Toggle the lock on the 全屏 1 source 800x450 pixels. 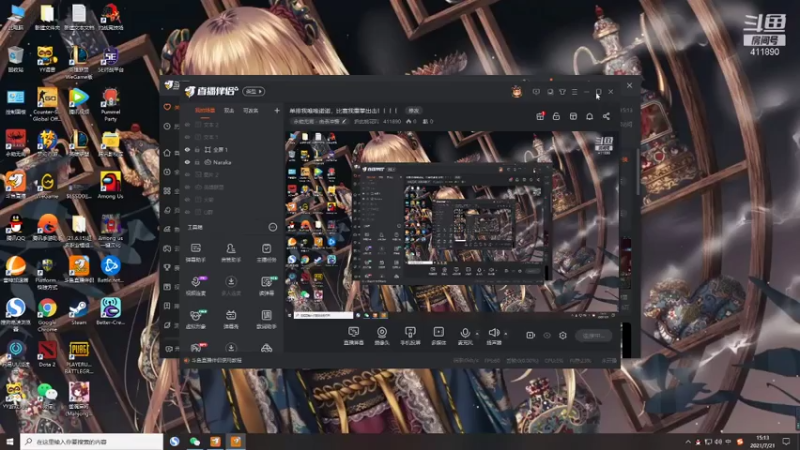197,149
